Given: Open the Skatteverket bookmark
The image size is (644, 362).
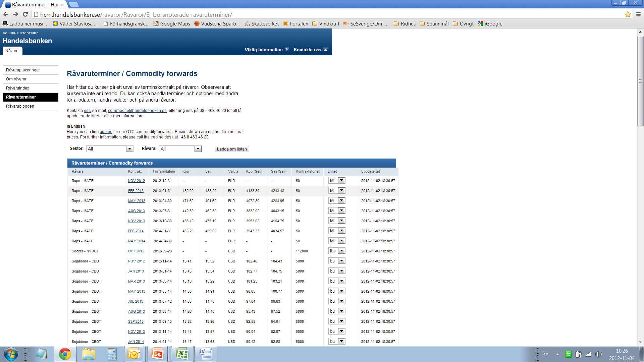Looking at the screenshot, I should click(262, 24).
